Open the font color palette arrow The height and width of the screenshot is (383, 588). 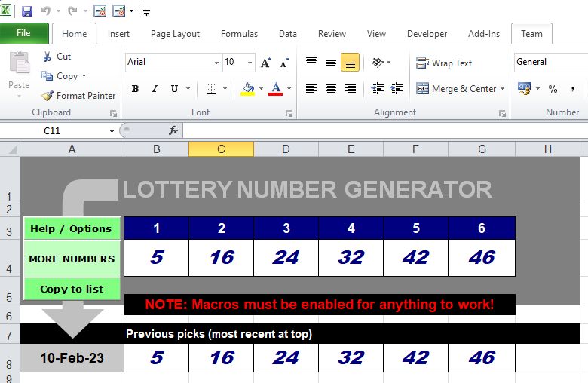coord(289,89)
